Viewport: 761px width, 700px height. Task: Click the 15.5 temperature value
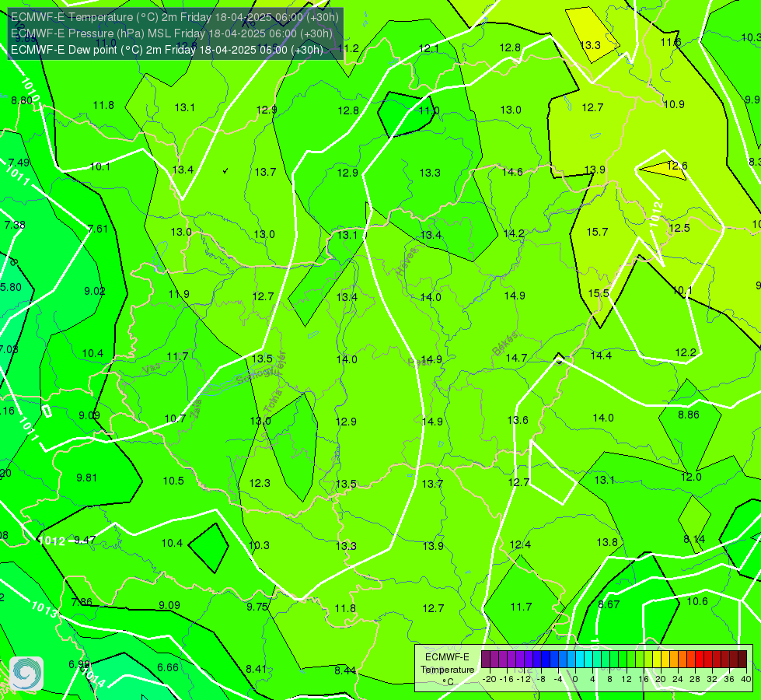[x=599, y=293]
